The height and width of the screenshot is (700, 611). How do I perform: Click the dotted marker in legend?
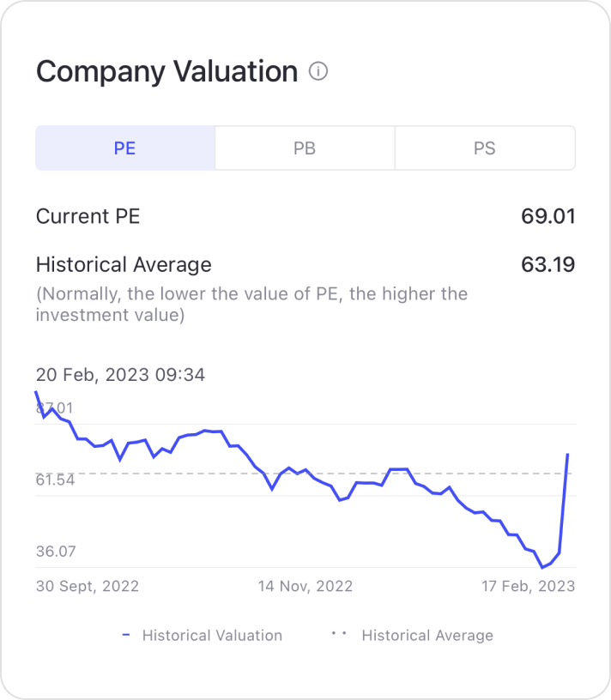[339, 635]
